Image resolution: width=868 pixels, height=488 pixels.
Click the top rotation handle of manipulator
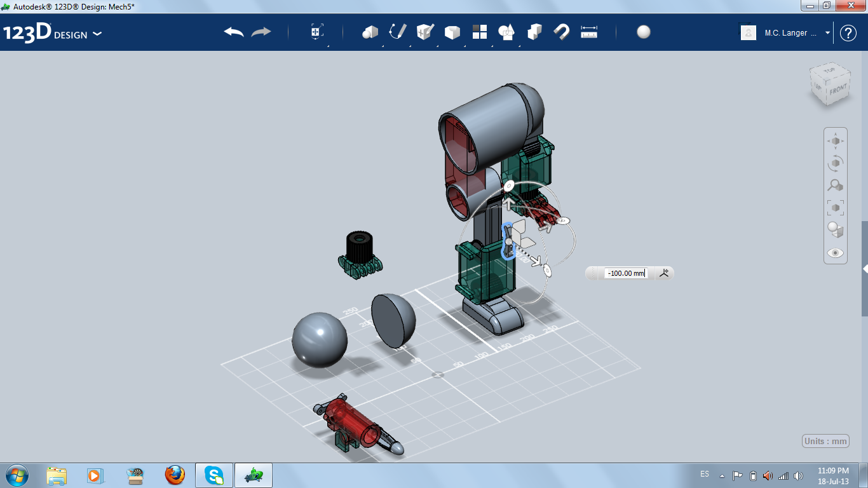[508, 186]
